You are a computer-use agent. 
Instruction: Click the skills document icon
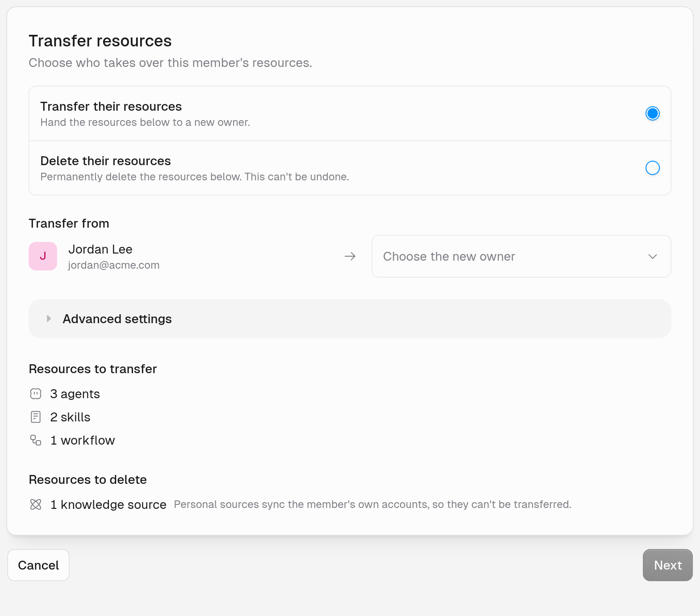pyautogui.click(x=36, y=417)
